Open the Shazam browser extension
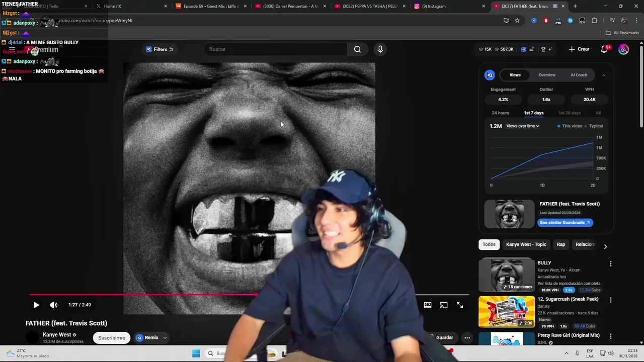The image size is (644, 362). (x=570, y=21)
